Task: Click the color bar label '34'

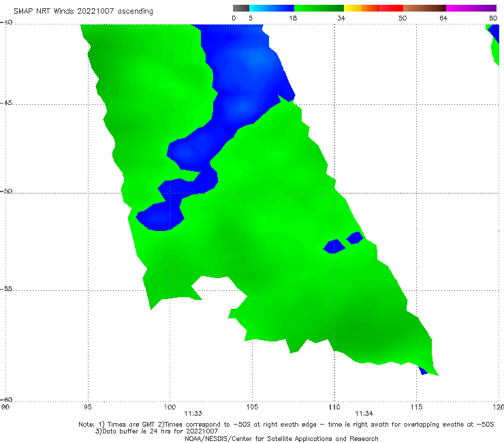Action: [x=341, y=18]
